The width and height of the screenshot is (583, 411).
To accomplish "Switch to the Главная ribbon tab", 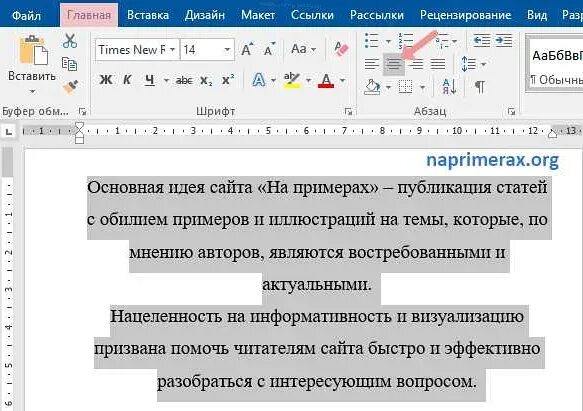I will click(x=89, y=15).
